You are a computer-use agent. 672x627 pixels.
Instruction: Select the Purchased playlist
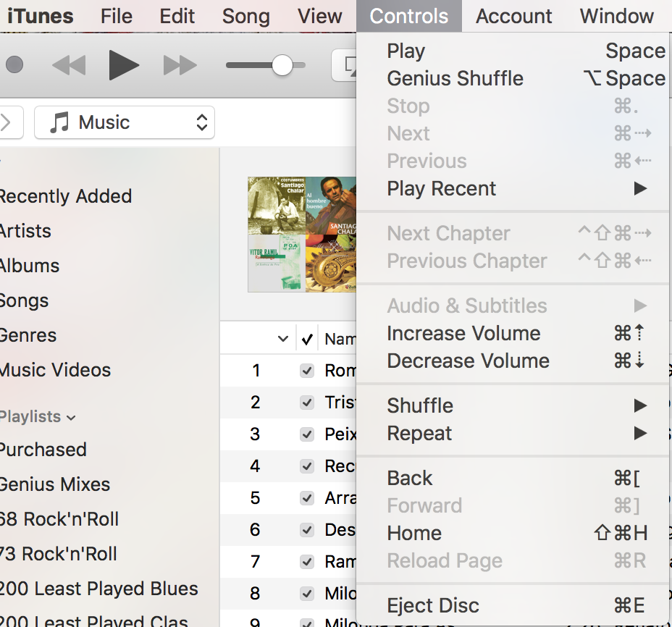(x=43, y=450)
